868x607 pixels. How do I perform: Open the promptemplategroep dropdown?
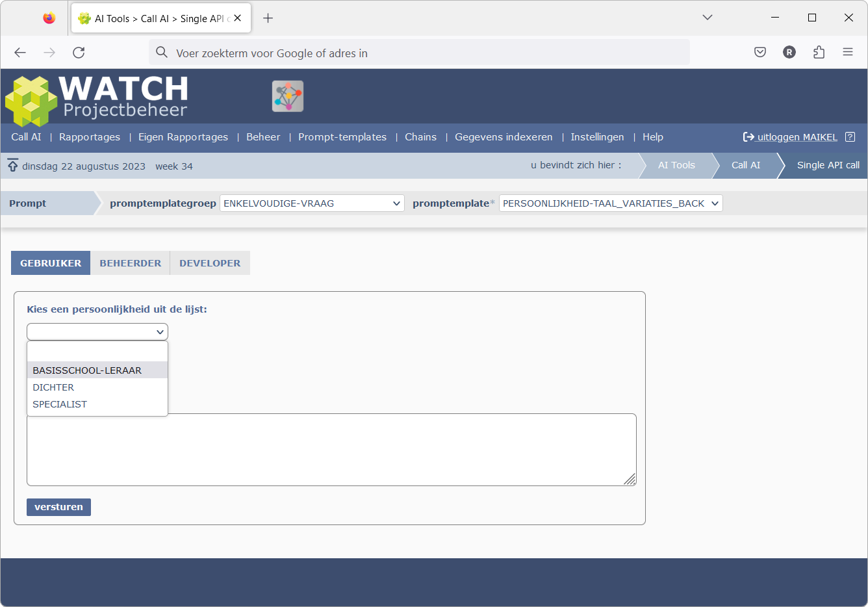click(x=312, y=203)
